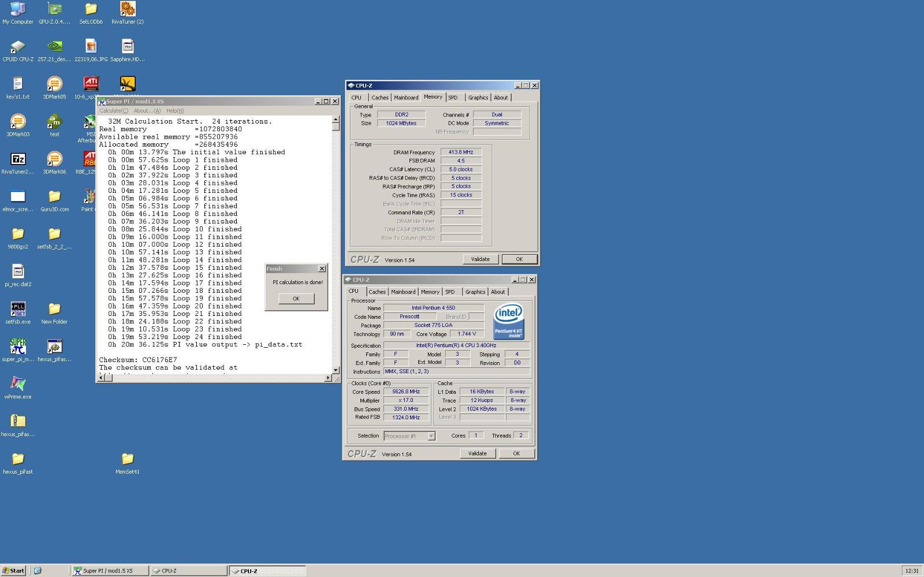
Task: Open the test shortcut icon
Action: 54,126
